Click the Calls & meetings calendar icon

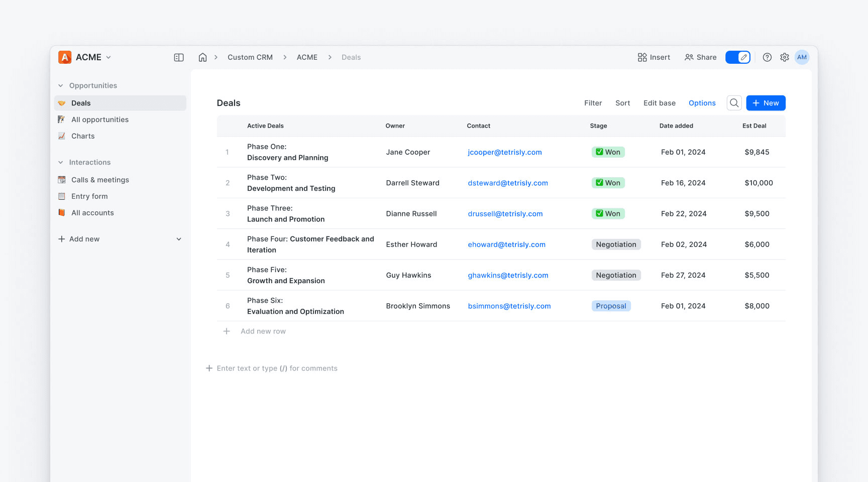tap(62, 180)
